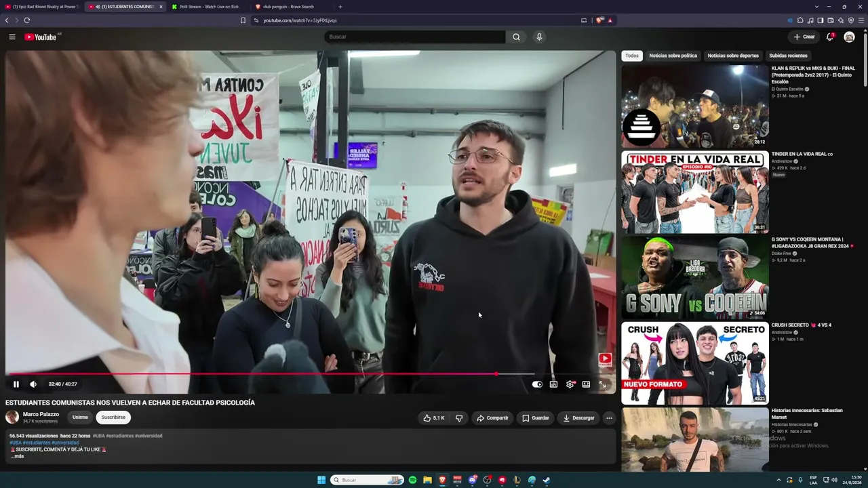Select Noticias sobre deportes chip
868x488 pixels.
point(733,56)
